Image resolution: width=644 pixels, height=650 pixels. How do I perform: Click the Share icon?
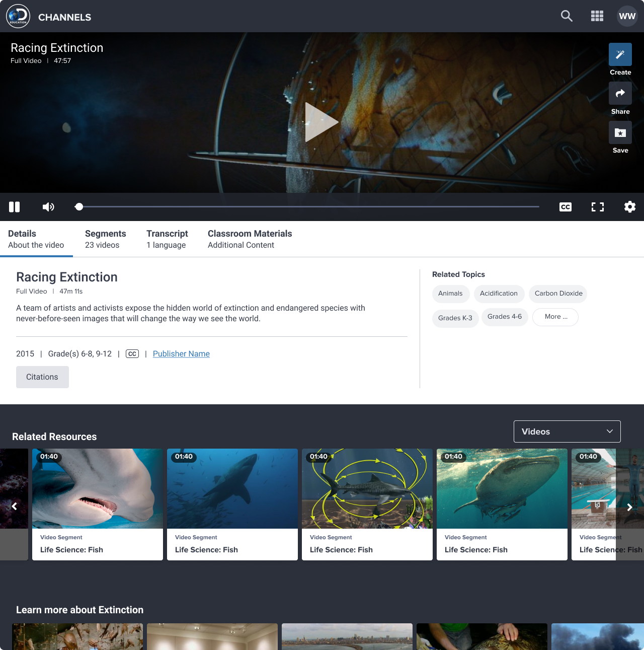(x=620, y=93)
